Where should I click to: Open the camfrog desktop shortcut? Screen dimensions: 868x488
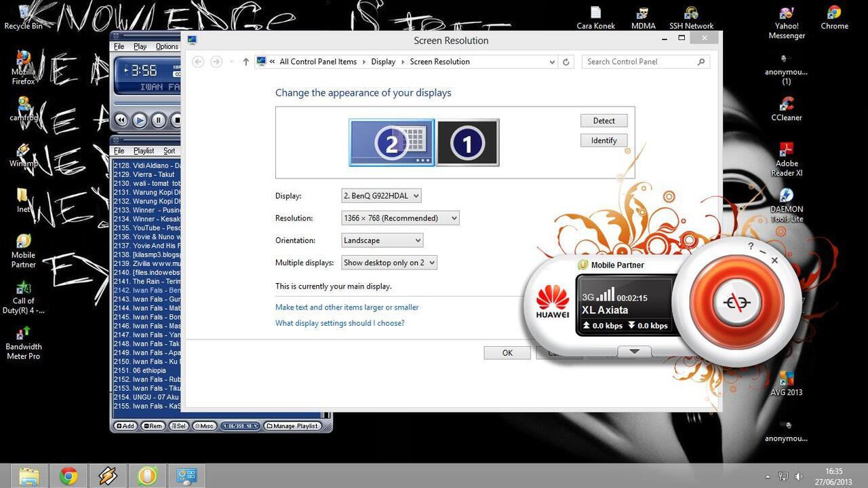pyautogui.click(x=23, y=108)
